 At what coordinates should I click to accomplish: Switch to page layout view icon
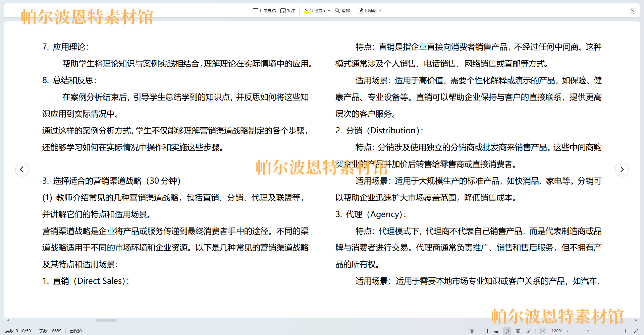[x=485, y=331]
